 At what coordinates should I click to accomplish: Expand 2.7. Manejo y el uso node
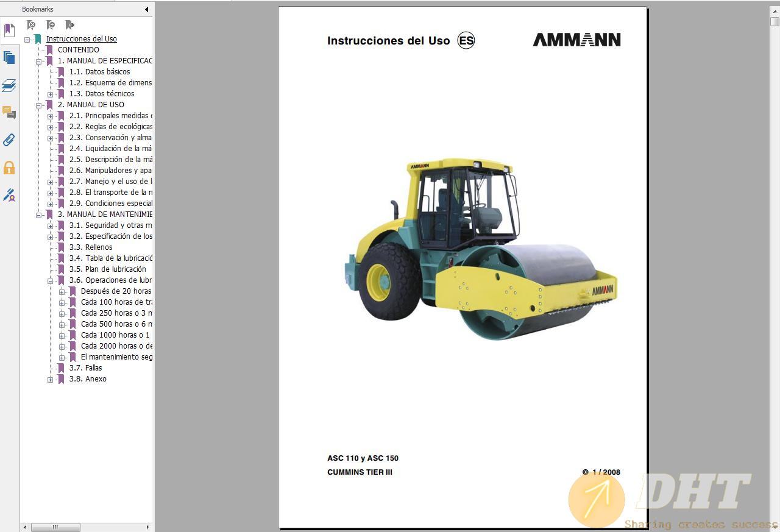tap(51, 182)
